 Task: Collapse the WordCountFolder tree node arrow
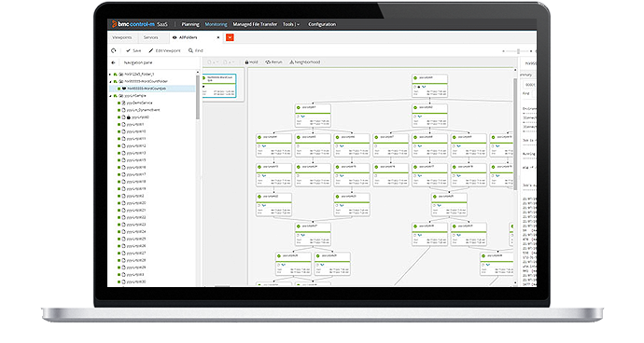click(110, 82)
